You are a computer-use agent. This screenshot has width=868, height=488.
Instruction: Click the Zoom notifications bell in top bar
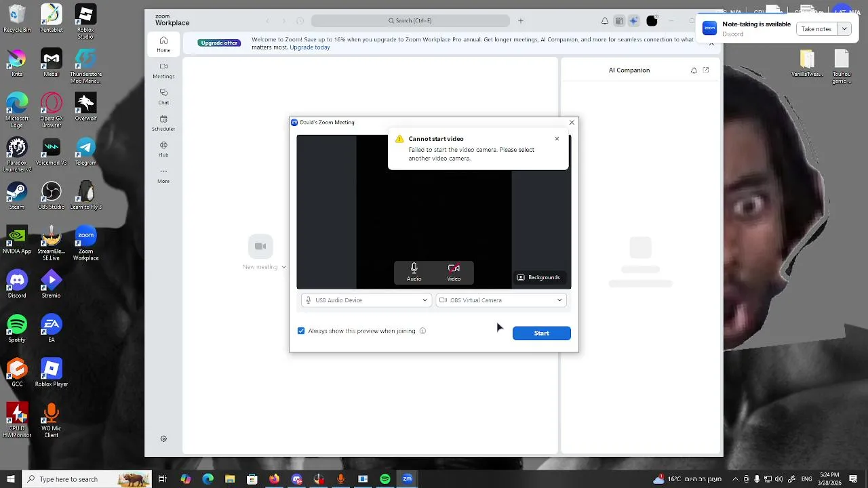tap(605, 21)
